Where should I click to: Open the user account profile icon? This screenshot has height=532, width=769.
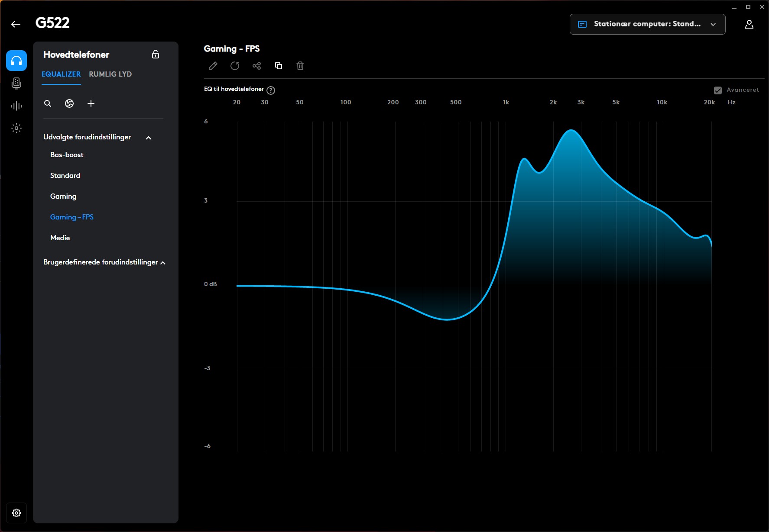pyautogui.click(x=749, y=24)
